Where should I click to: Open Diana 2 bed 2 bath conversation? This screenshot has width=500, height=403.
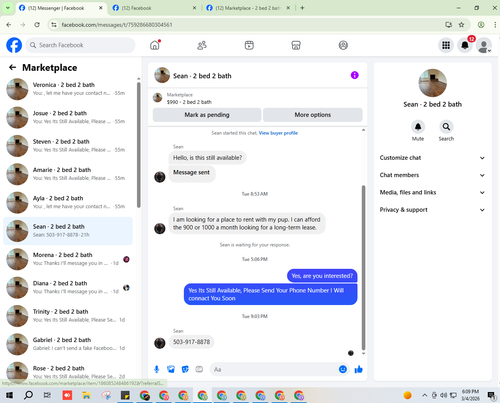[68, 287]
